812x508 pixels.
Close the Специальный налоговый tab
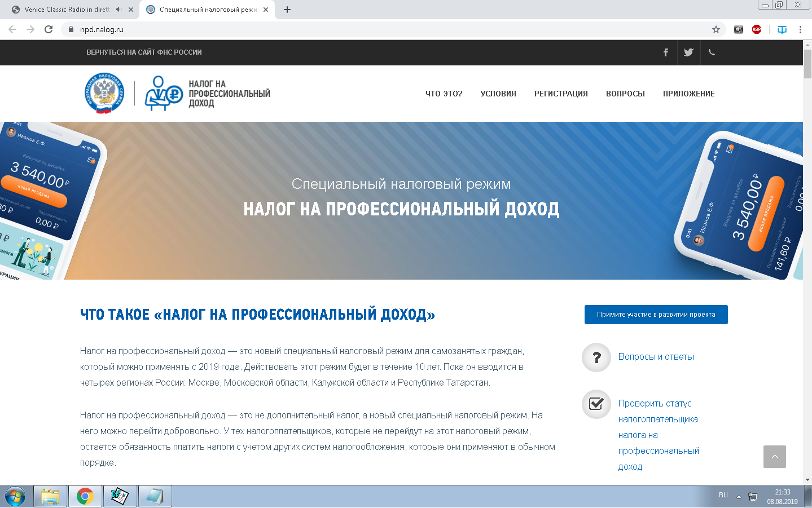(266, 10)
